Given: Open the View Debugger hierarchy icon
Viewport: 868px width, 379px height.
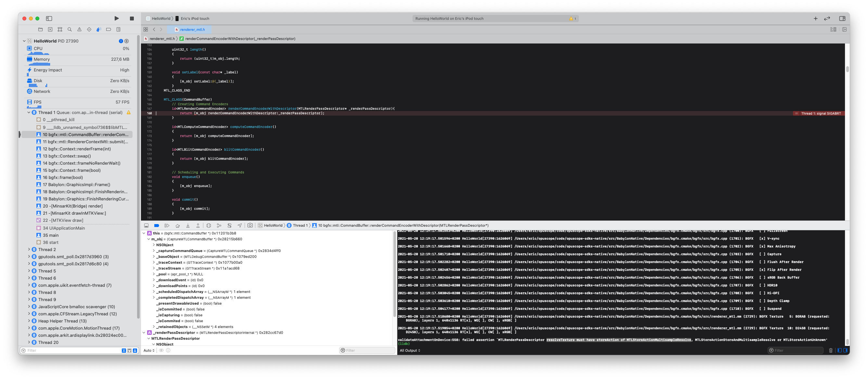Looking at the screenshot, I should click(209, 225).
